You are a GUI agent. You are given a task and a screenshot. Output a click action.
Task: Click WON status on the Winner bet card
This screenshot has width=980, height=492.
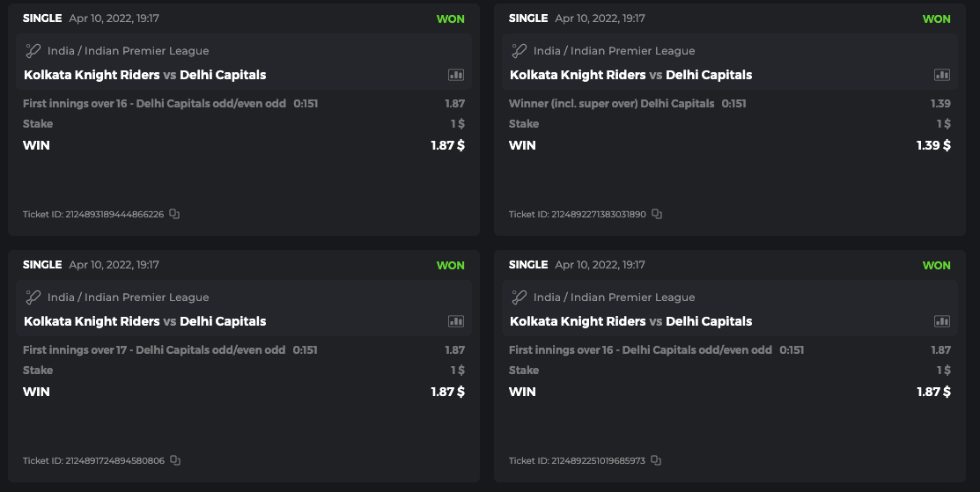point(936,18)
